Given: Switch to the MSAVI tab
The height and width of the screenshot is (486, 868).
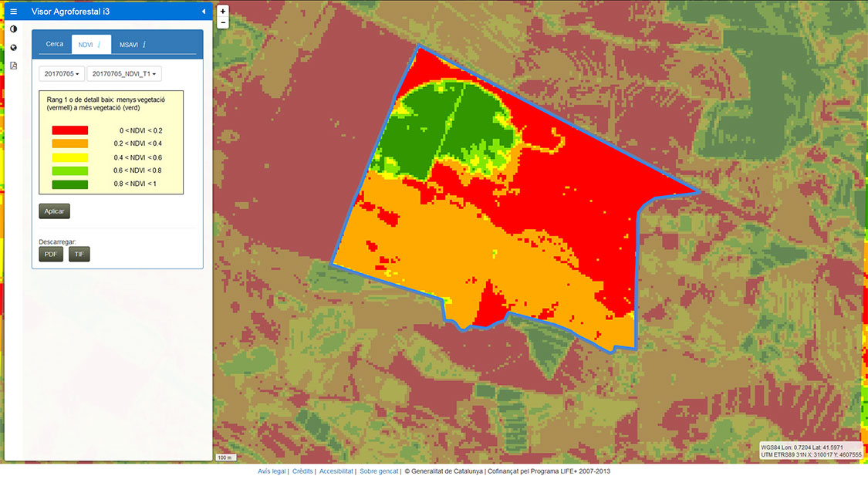Looking at the screenshot, I should (128, 45).
